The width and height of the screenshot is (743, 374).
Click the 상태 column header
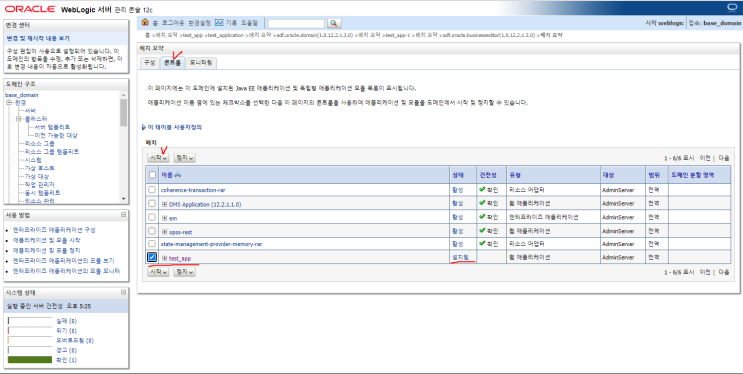tap(457, 175)
